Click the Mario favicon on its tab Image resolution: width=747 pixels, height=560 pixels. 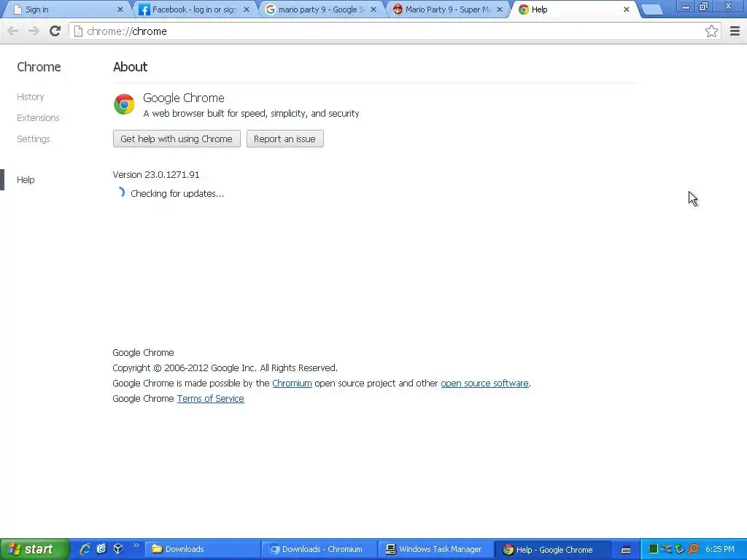398,9
